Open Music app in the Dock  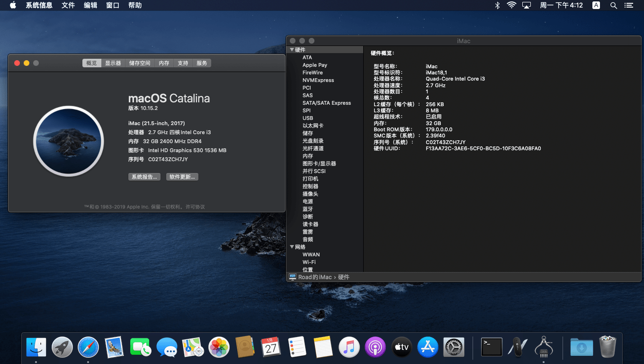tap(349, 347)
